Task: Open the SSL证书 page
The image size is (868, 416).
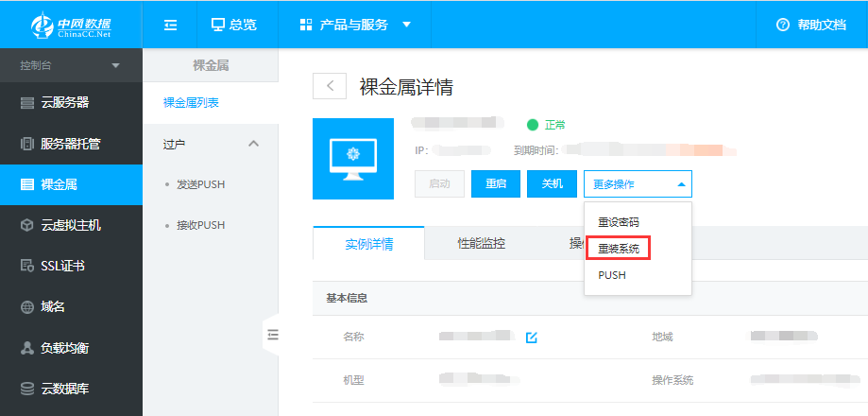Action: (x=71, y=267)
